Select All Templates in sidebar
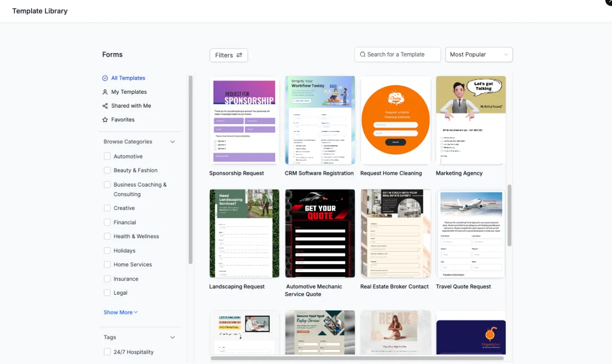This screenshot has width=612, height=364. [128, 78]
